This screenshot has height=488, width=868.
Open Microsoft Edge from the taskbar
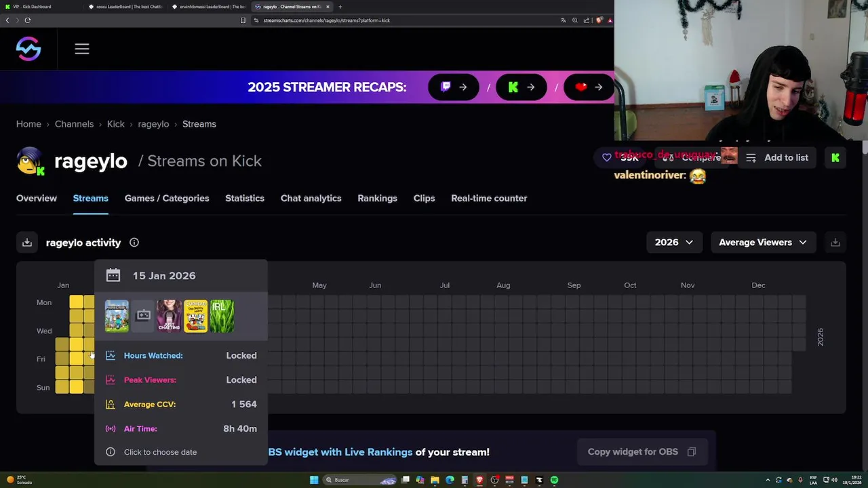coord(450,480)
